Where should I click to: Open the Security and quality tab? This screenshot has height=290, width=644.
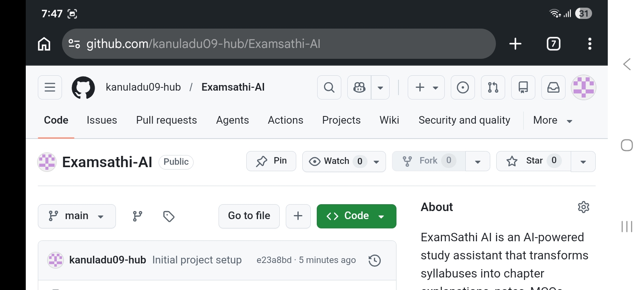click(464, 120)
